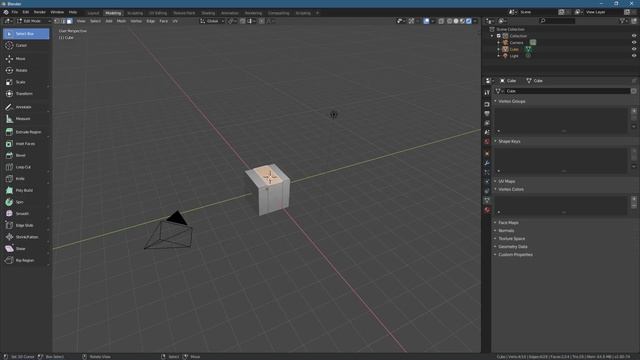
Task: Pick the Bevel tool
Action: point(26,156)
